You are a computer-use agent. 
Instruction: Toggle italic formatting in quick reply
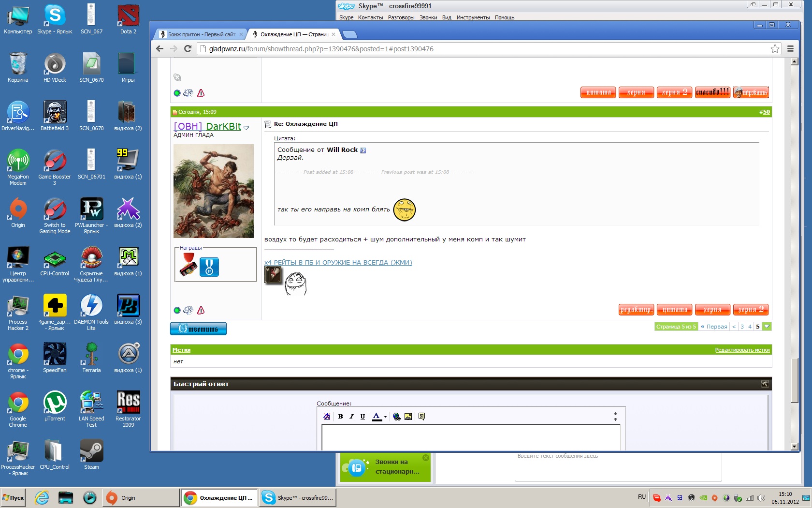(351, 417)
